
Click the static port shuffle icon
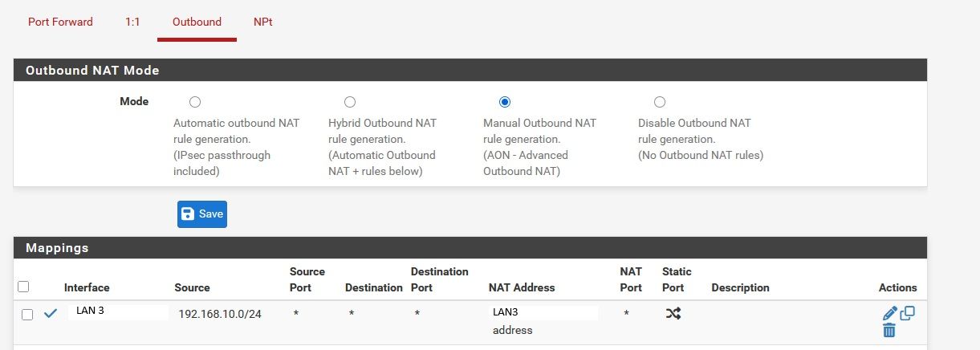click(x=673, y=314)
